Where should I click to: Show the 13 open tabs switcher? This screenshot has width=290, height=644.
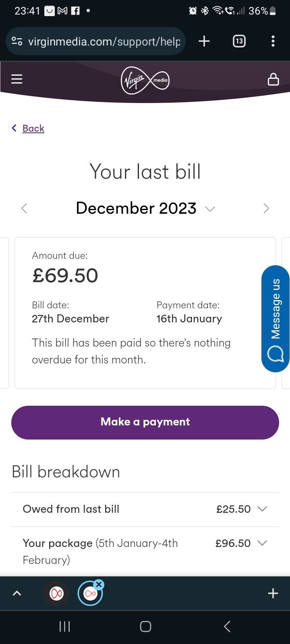pyautogui.click(x=239, y=41)
